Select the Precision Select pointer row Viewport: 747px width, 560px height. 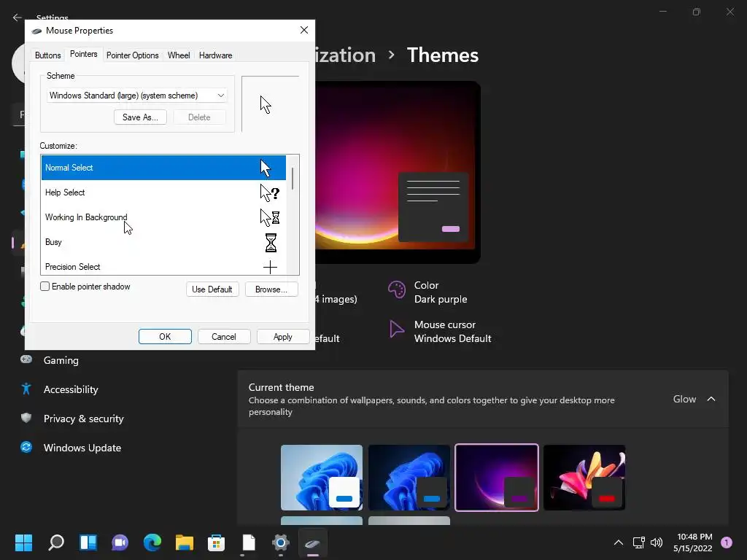coord(163,265)
